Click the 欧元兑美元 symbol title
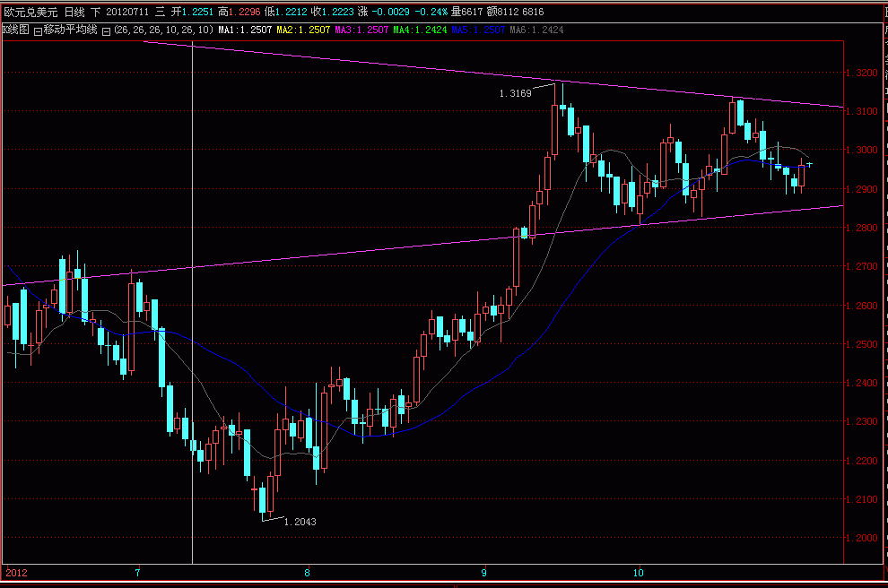The height and width of the screenshot is (588, 888). point(30,12)
